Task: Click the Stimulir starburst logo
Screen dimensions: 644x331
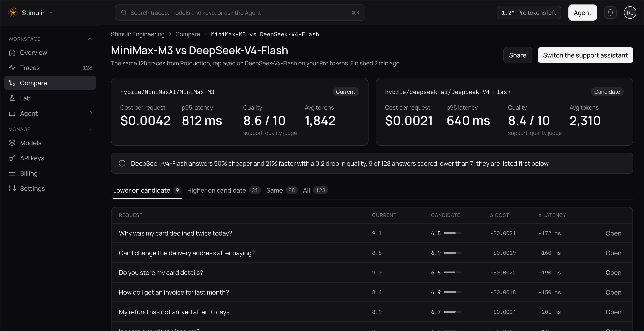Action: 13,13
